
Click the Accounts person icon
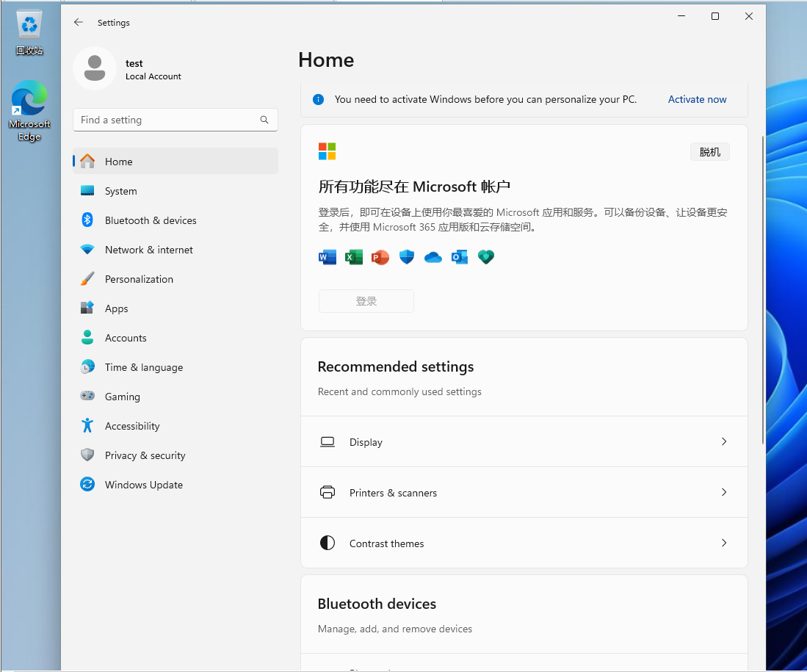click(x=87, y=337)
